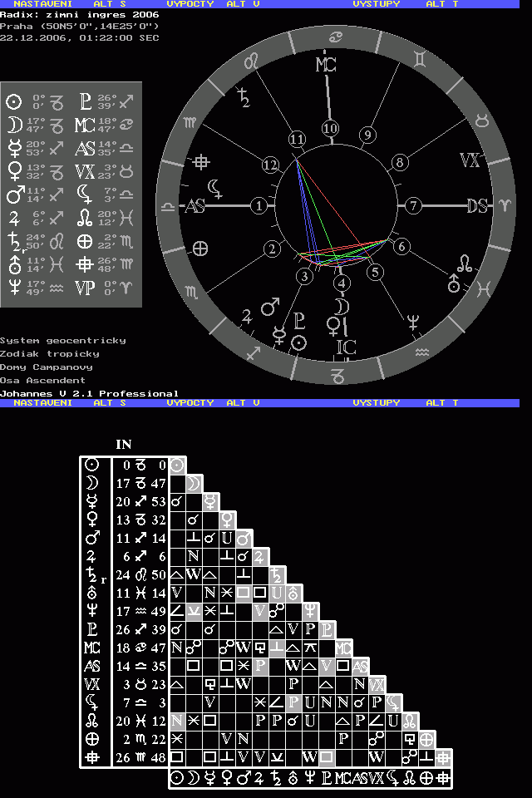
Task: Click the AS ascendant marker on the wheel
Action: pos(195,205)
